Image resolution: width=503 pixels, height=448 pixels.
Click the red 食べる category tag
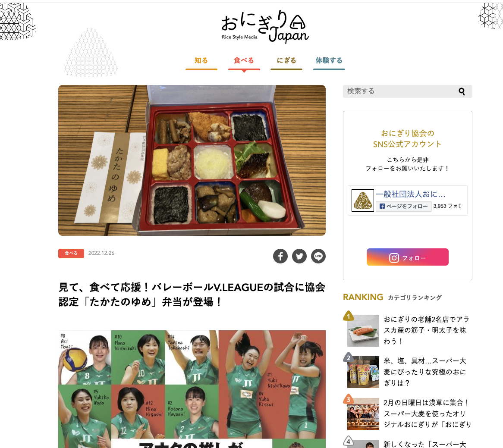point(71,254)
